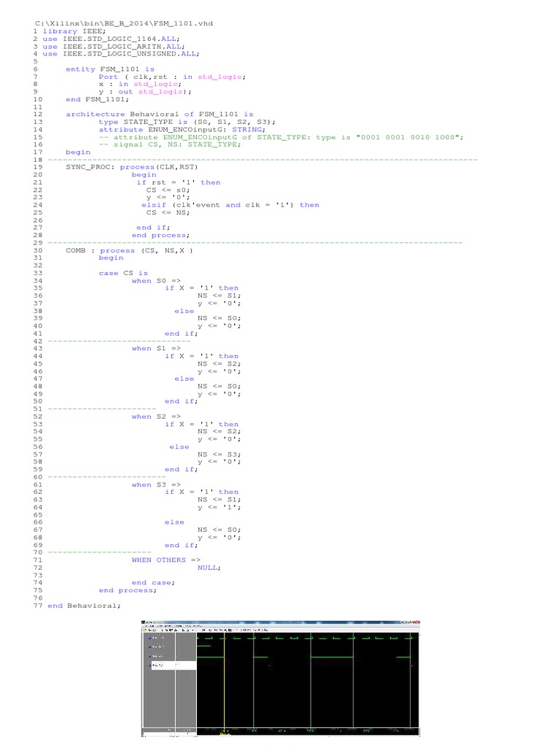Screen dimensions: 560x747
Task: Click the 'end Behavioral;' line
Action: [83, 605]
